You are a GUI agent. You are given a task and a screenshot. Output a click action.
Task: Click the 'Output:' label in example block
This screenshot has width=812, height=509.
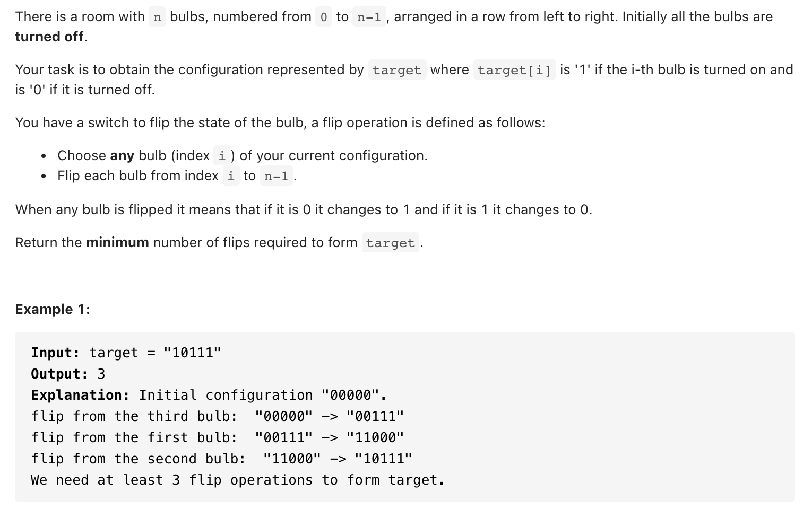59,374
